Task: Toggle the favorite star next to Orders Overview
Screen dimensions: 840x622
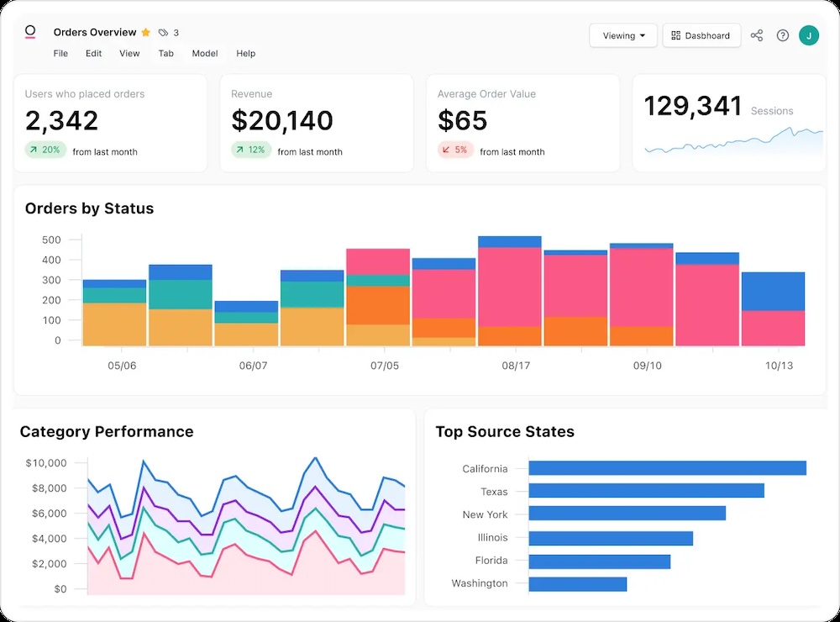Action: coord(146,33)
